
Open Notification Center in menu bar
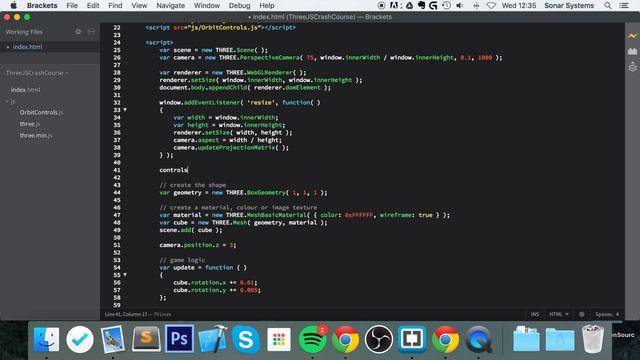coord(624,6)
